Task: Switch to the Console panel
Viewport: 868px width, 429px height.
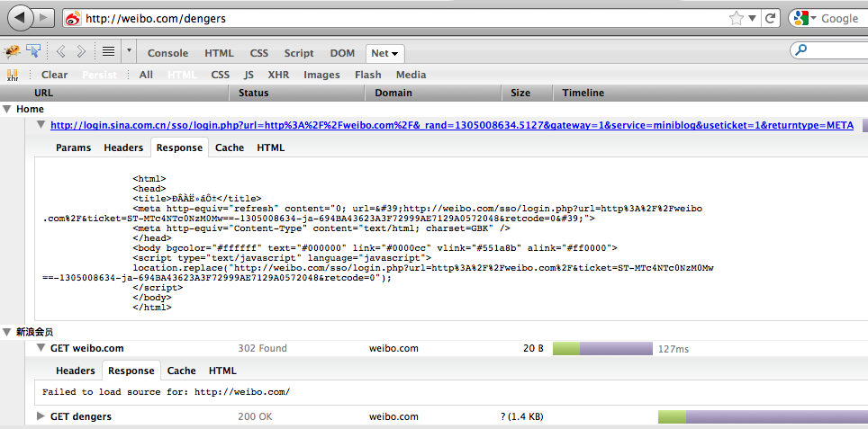Action: 167,53
